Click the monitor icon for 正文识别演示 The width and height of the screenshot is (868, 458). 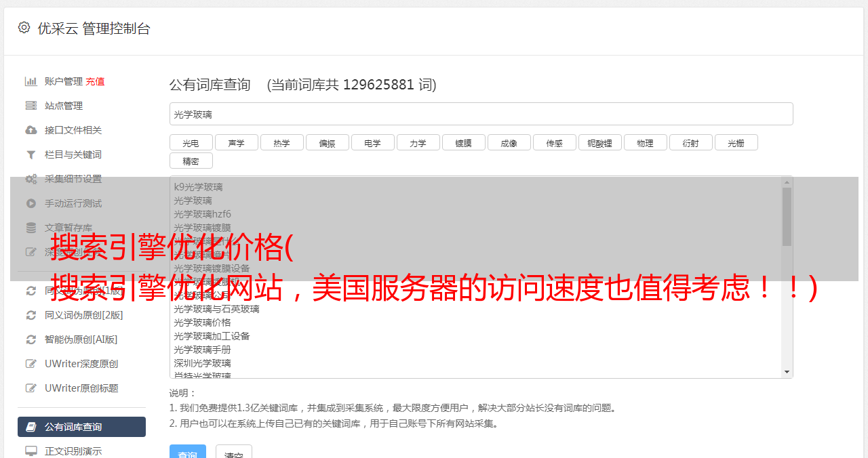pos(31,451)
